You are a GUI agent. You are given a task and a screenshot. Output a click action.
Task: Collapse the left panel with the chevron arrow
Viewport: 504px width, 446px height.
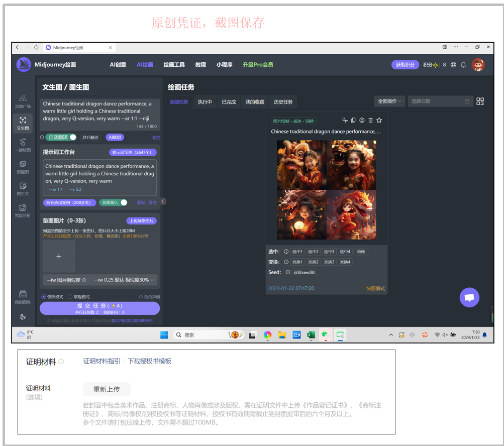pos(163,201)
